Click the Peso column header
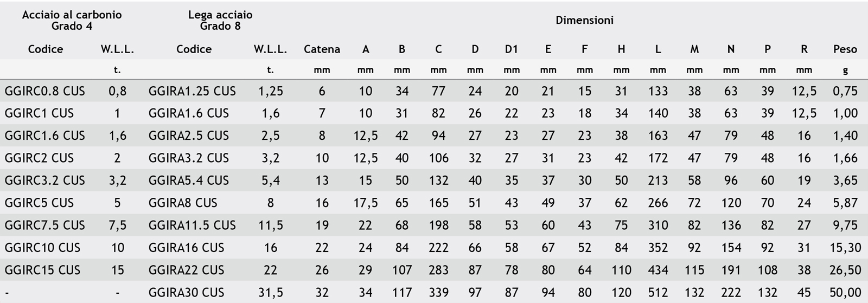This screenshot has height=303, width=868. point(845,49)
